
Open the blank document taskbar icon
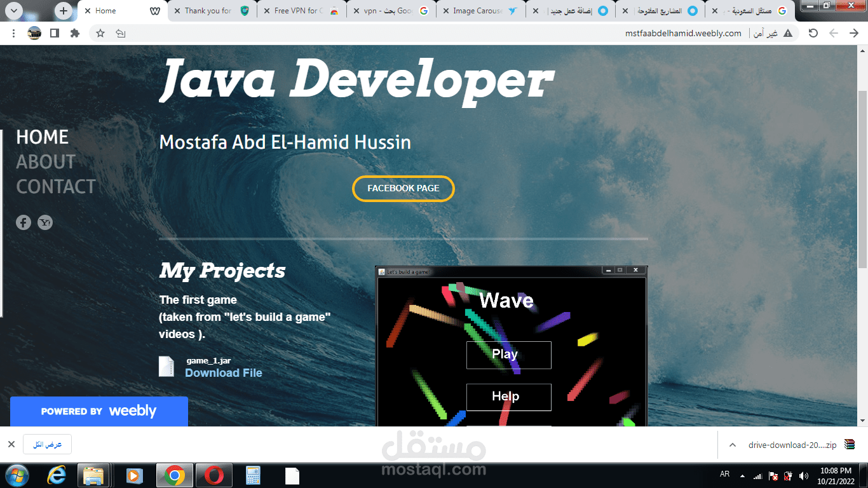pos(292,475)
